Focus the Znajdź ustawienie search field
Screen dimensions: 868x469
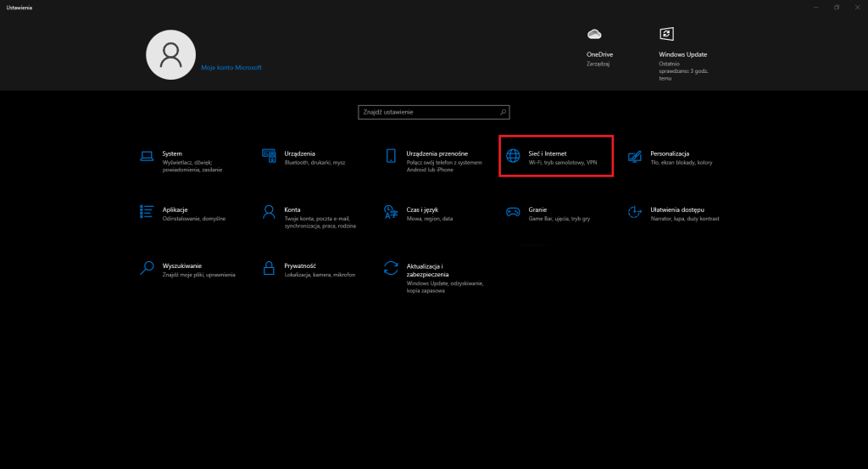coord(428,112)
